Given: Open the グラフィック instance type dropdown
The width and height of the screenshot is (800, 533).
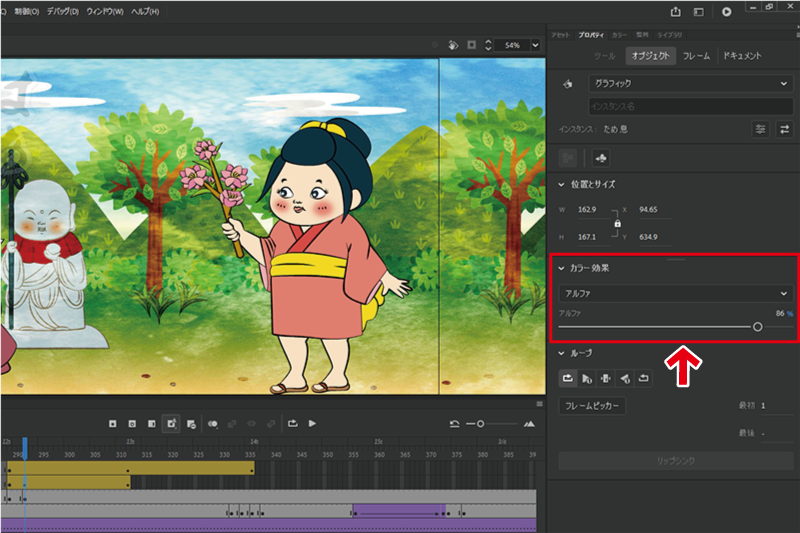Looking at the screenshot, I should coord(690,85).
